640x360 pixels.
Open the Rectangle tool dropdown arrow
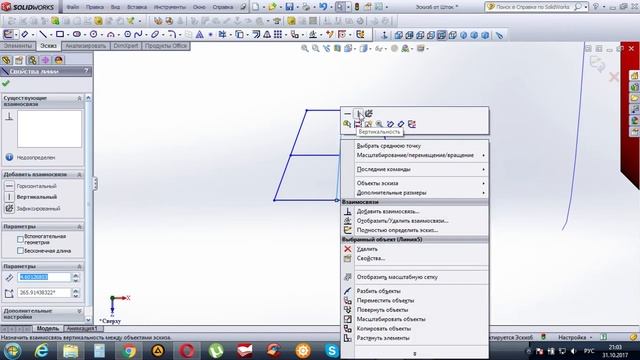67,35
